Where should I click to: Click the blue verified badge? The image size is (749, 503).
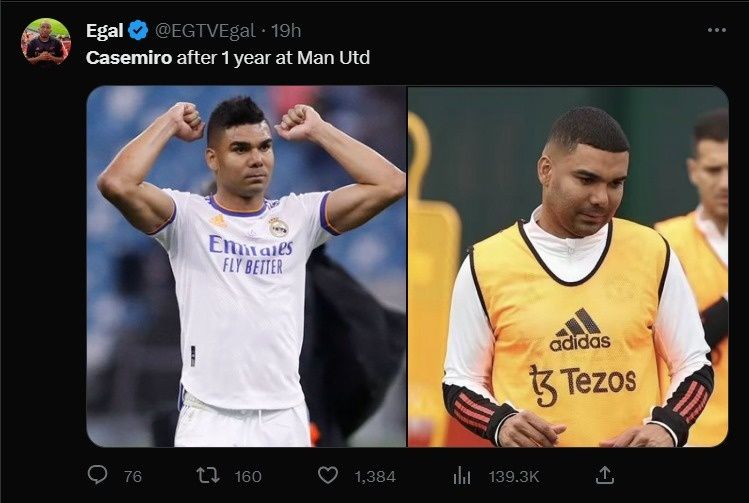pos(139,30)
